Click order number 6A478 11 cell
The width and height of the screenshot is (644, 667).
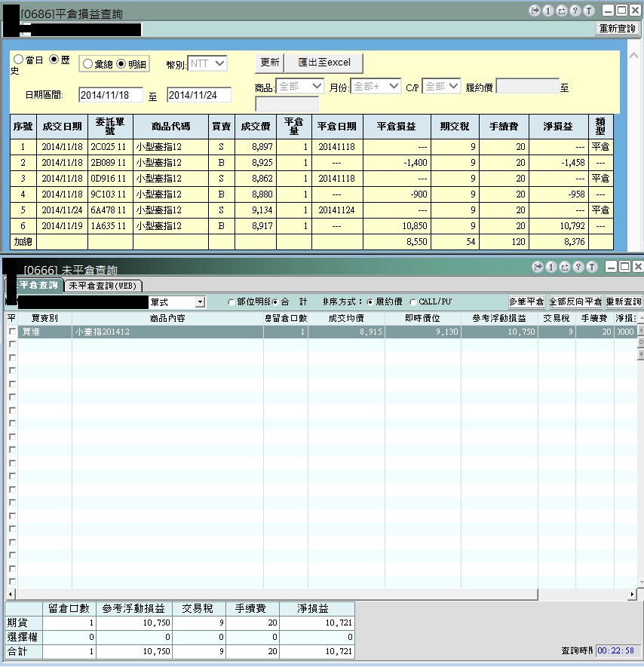[x=110, y=210]
